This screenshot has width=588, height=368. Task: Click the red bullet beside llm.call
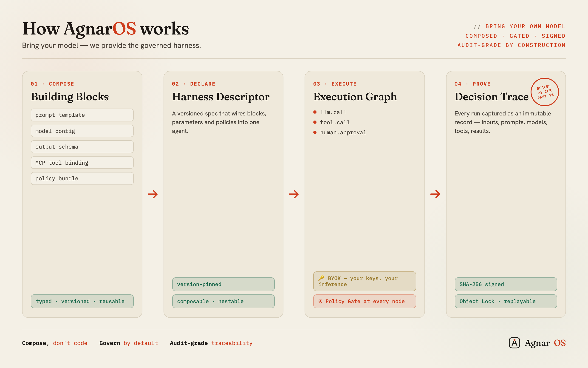tap(315, 112)
